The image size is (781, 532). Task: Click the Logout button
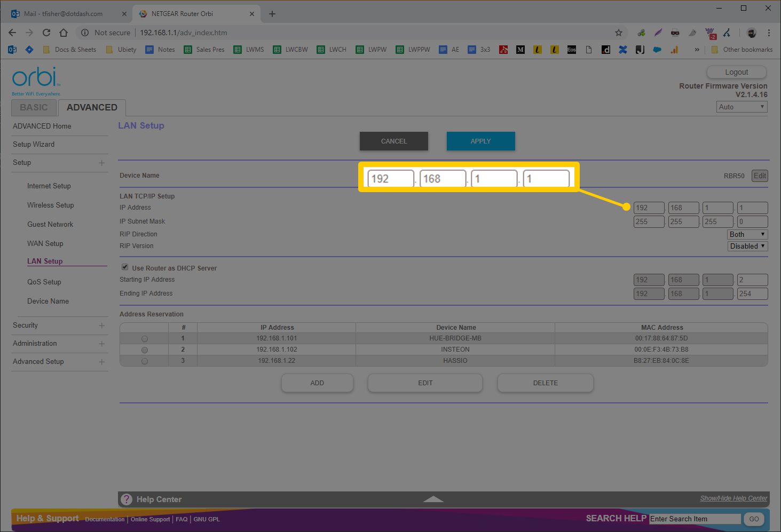pyautogui.click(x=737, y=72)
